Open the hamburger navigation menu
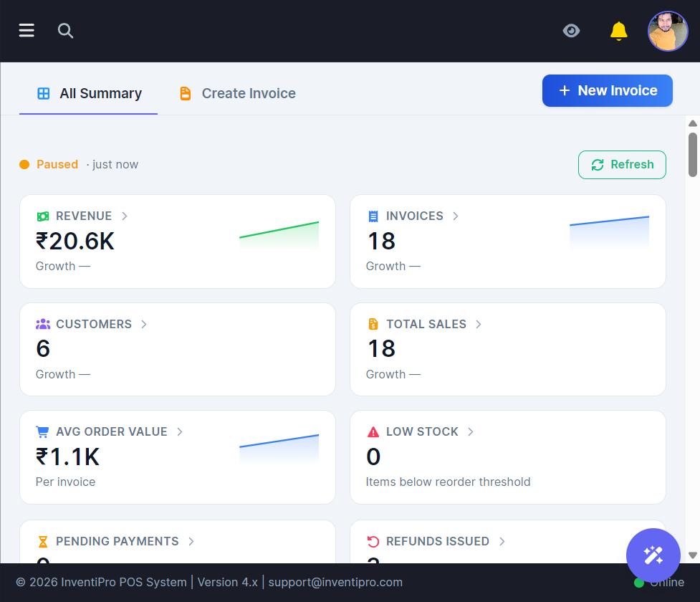 pyautogui.click(x=27, y=30)
